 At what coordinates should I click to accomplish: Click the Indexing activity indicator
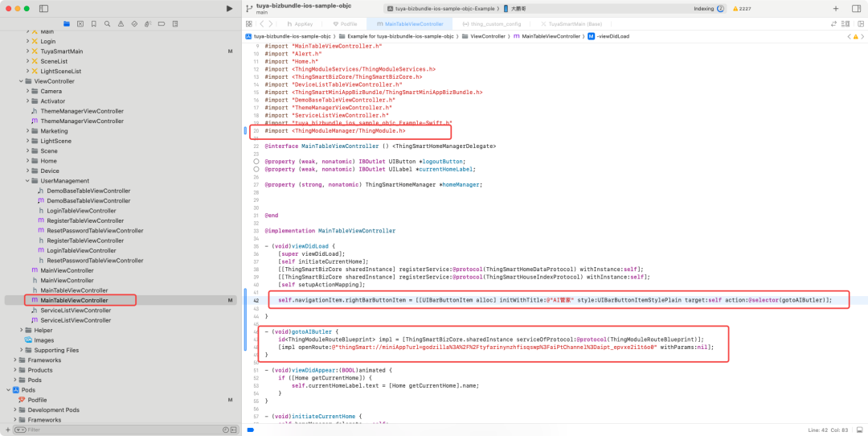(x=720, y=9)
